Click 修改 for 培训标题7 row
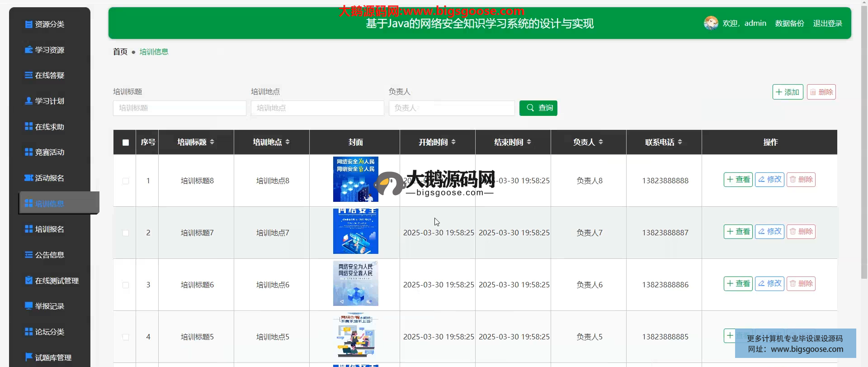The width and height of the screenshot is (868, 367). point(769,232)
